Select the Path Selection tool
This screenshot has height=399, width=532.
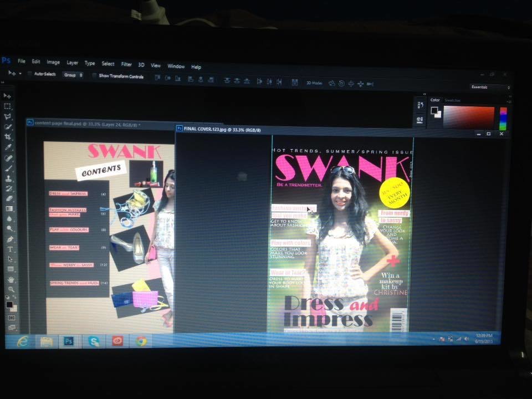pos(10,259)
